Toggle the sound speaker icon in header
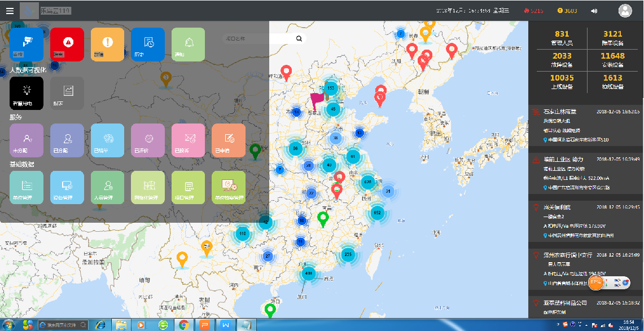The height and width of the screenshot is (331, 644). (594, 10)
